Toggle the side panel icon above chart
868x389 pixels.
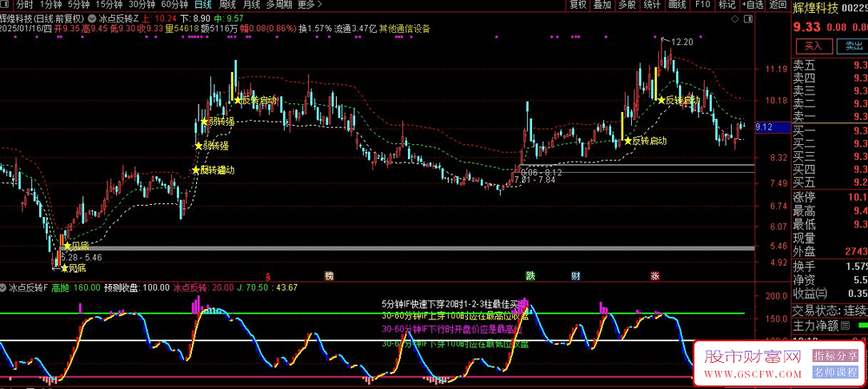[748, 19]
